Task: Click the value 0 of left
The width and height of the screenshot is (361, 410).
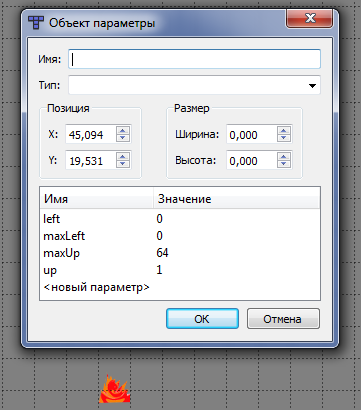Action: (x=159, y=219)
